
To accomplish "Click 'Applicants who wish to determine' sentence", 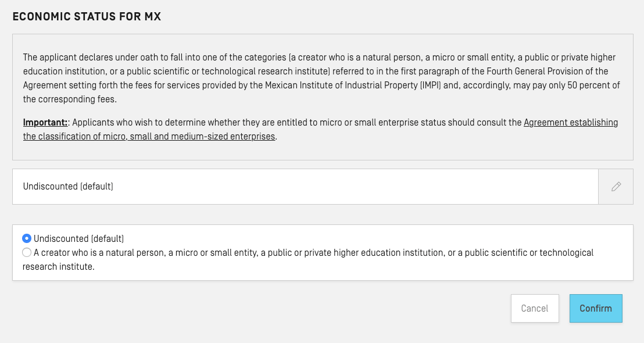I will [139, 123].
